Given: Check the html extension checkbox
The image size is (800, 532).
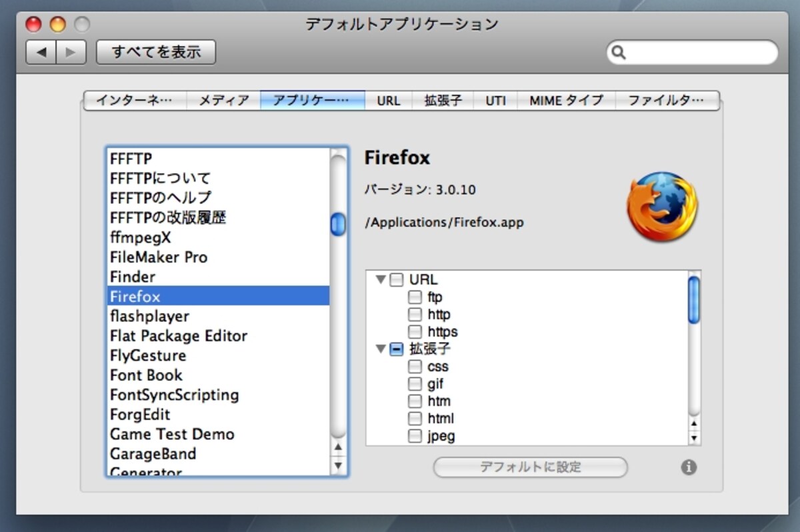Looking at the screenshot, I should pos(415,419).
